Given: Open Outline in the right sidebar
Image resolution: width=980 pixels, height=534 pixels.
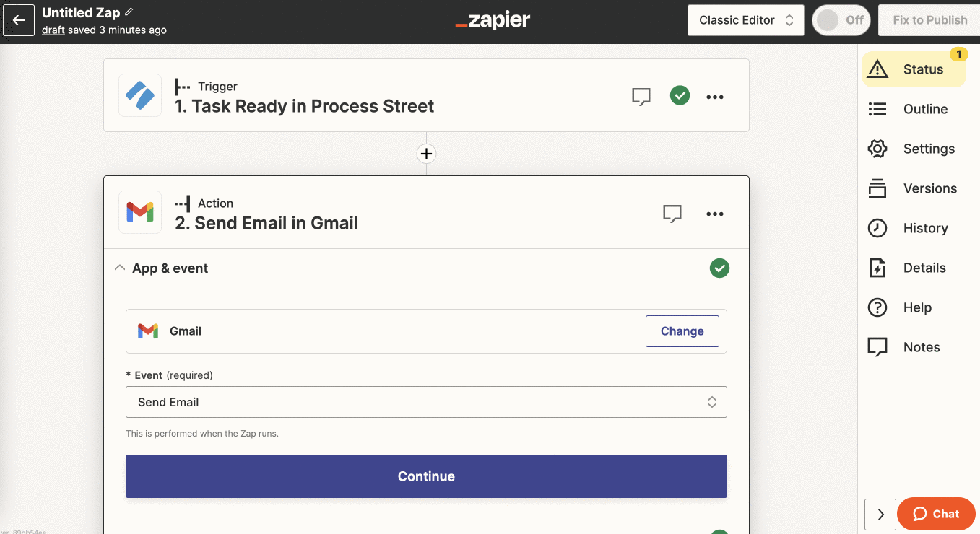Looking at the screenshot, I should coord(924,109).
